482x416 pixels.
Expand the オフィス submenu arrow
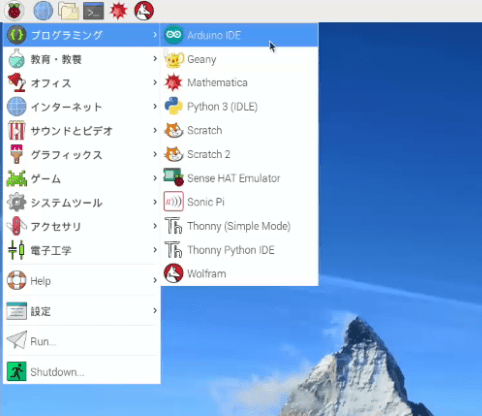[155, 82]
